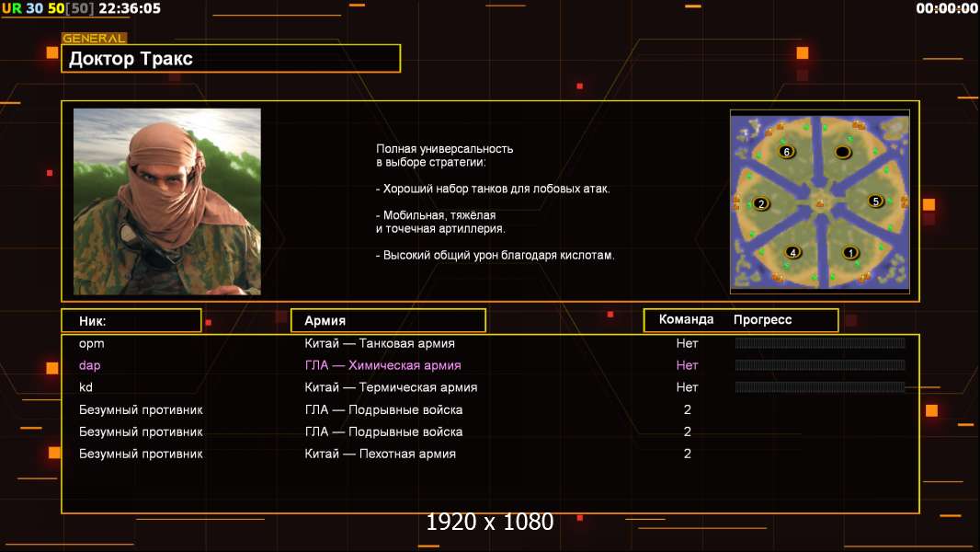
Task: Click ГЛА — Химическая армия entry
Action: (382, 365)
